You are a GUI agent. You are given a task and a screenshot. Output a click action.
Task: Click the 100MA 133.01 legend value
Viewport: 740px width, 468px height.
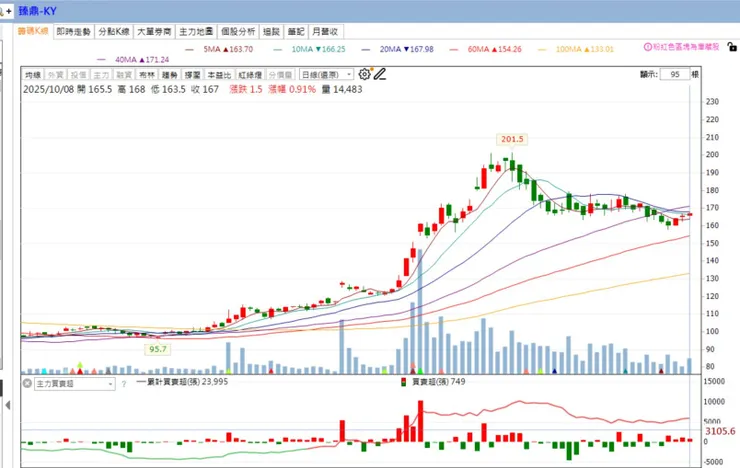(x=585, y=49)
